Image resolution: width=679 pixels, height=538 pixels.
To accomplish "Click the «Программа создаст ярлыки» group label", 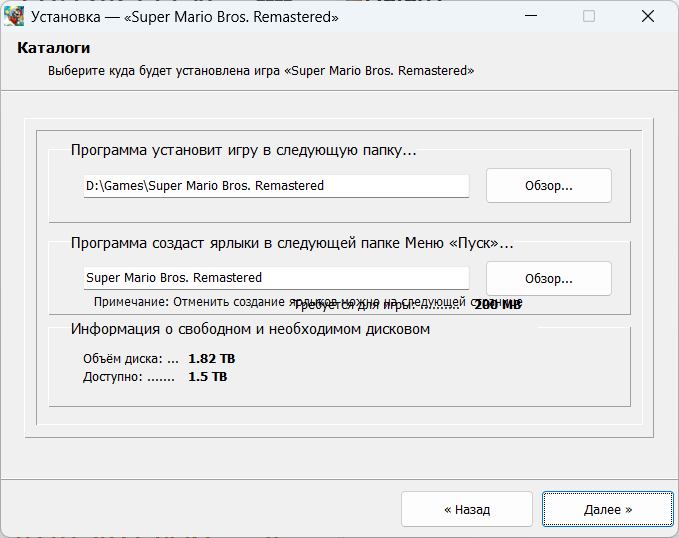I will (x=291, y=243).
